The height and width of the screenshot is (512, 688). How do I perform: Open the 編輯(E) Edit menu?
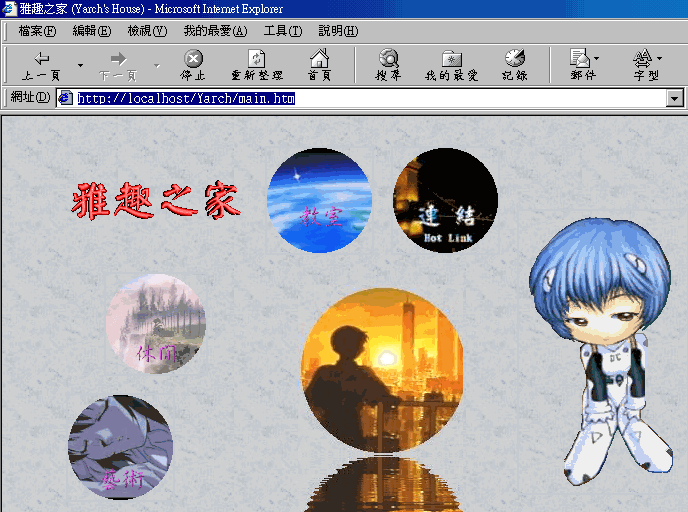[x=92, y=31]
